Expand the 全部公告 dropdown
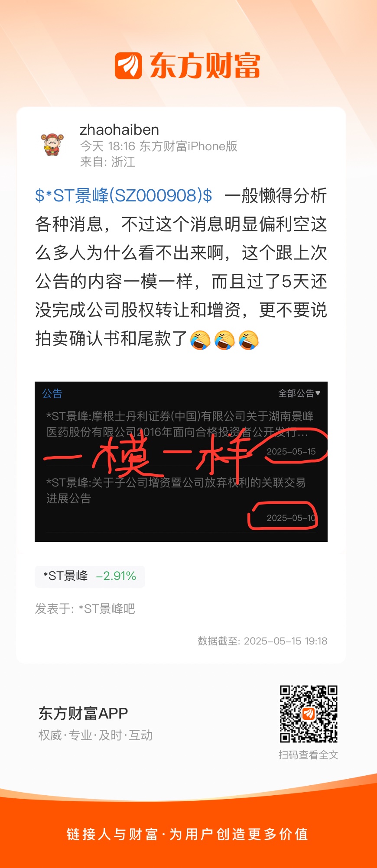The height and width of the screenshot is (868, 377). pyautogui.click(x=299, y=393)
